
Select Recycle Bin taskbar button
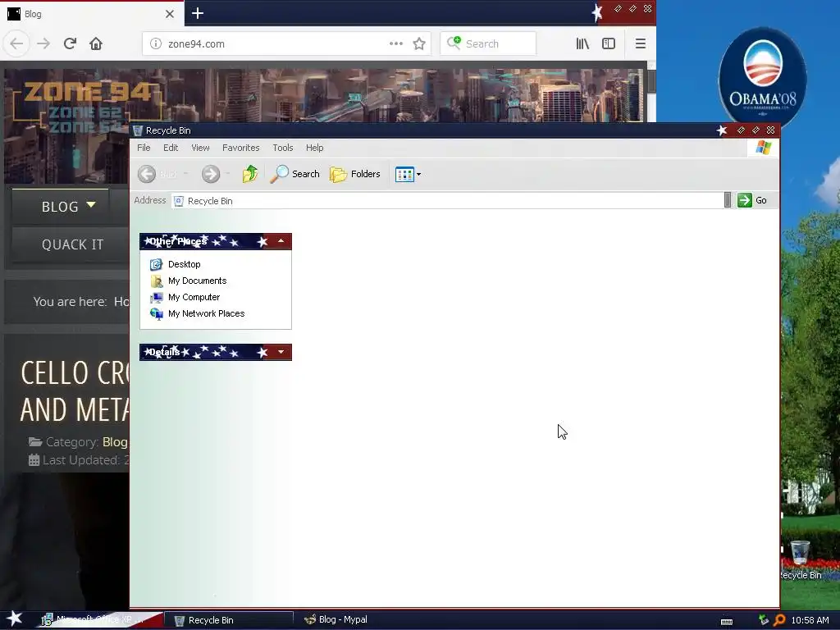click(228, 620)
